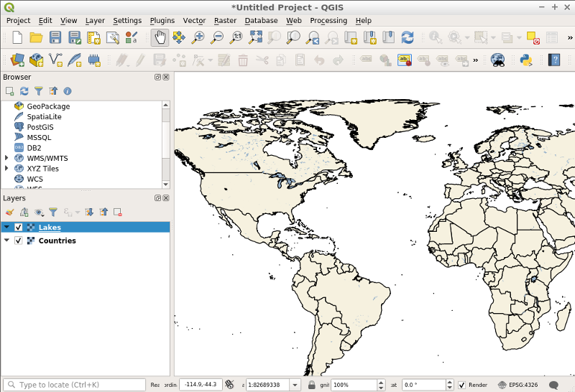This screenshot has width=575, height=392.
Task: Float the Layers panel undock icon
Action: coord(157,198)
